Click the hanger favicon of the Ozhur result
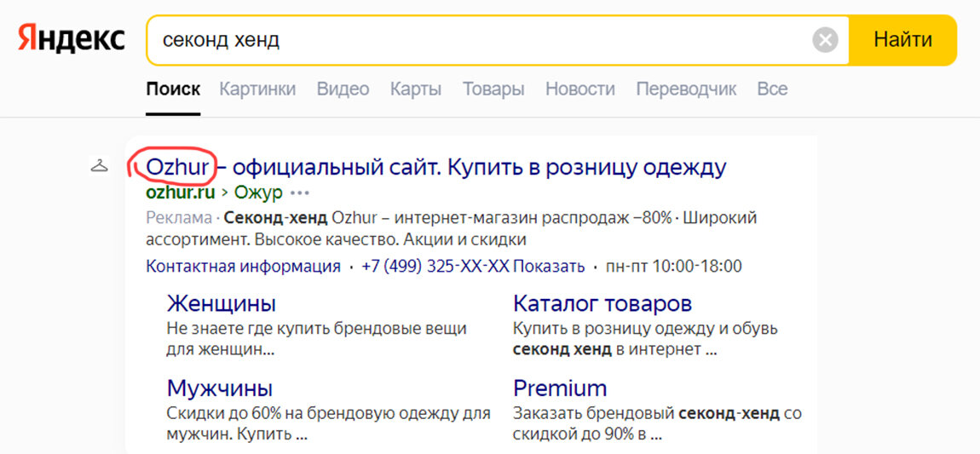980x454 pixels. point(100,166)
